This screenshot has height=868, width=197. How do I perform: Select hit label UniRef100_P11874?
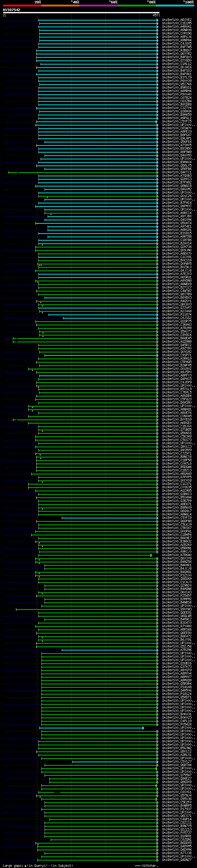pos(177,314)
